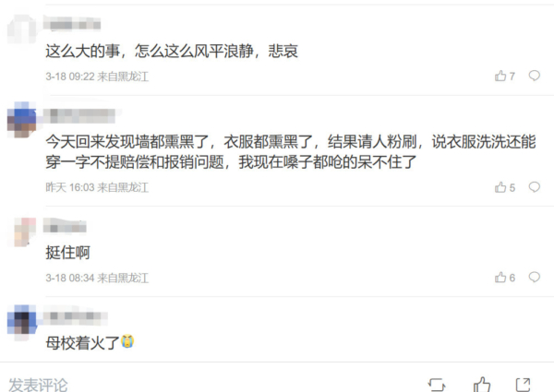This screenshot has height=392, width=554.
Task: Reply to the 挺住啊 comment
Action: pos(535,278)
